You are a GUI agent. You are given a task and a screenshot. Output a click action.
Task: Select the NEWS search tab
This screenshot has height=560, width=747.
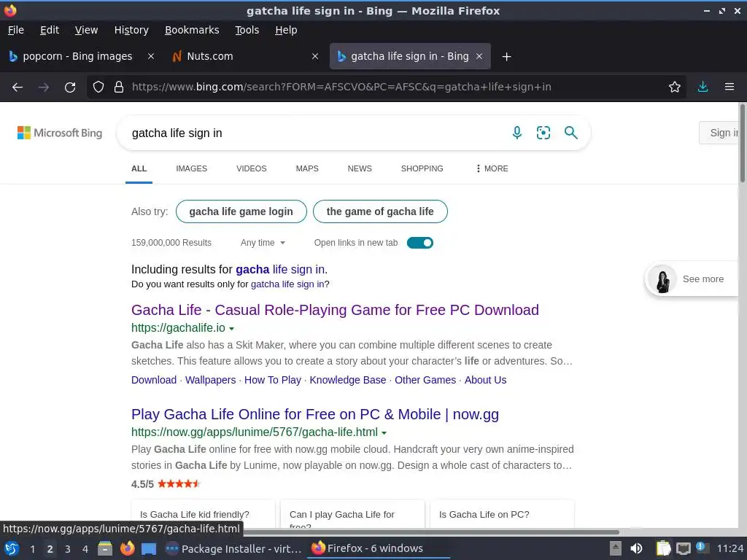360,168
